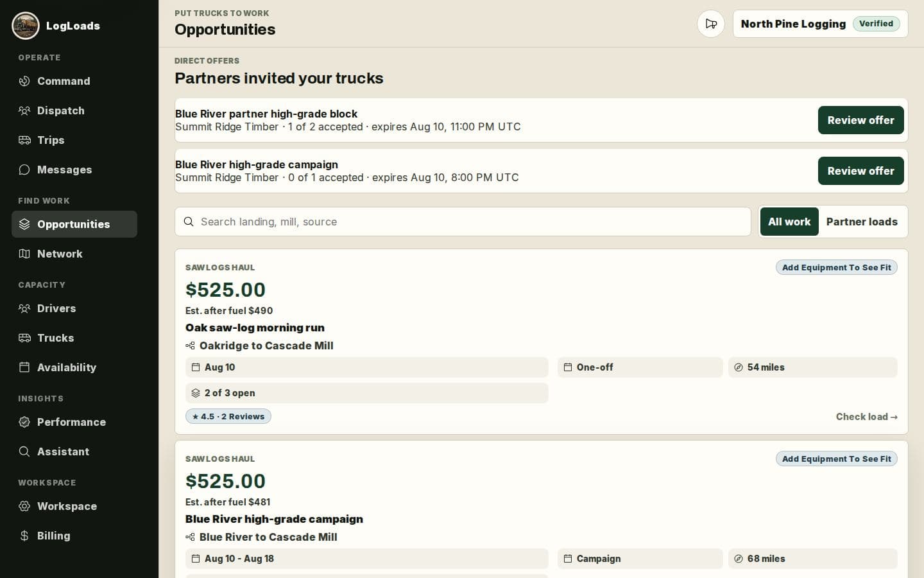Open Messages from the sidebar

74,170
